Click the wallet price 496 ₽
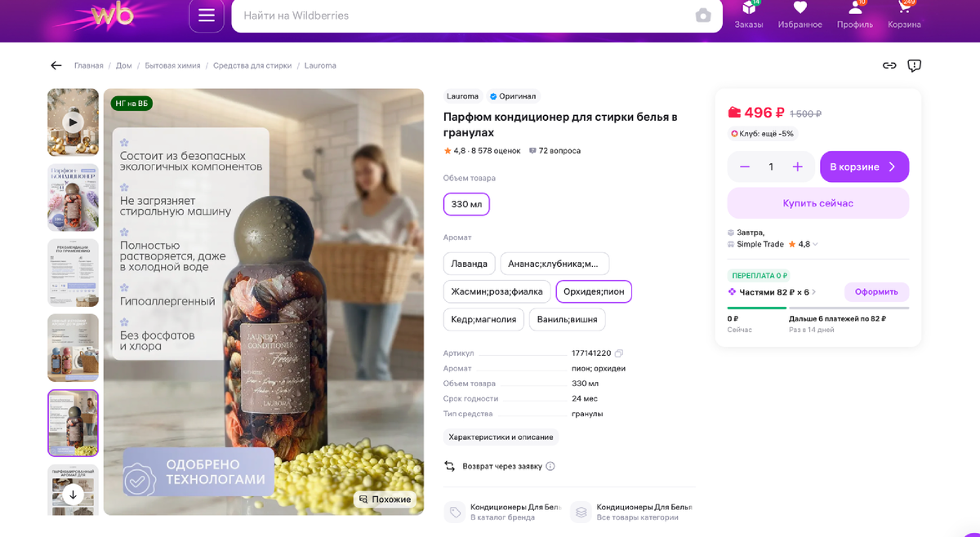This screenshot has height=537, width=980. pyautogui.click(x=756, y=113)
